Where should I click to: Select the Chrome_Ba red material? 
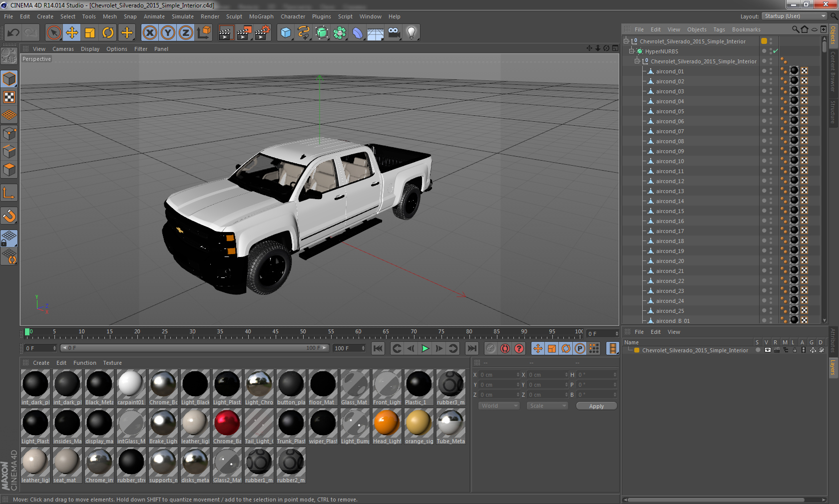click(227, 427)
